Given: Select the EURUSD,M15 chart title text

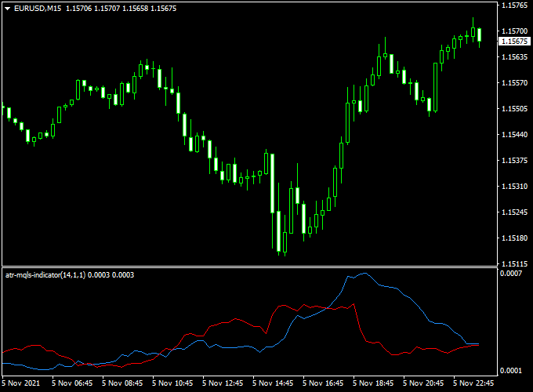Looking at the screenshot, I should click(x=38, y=9).
